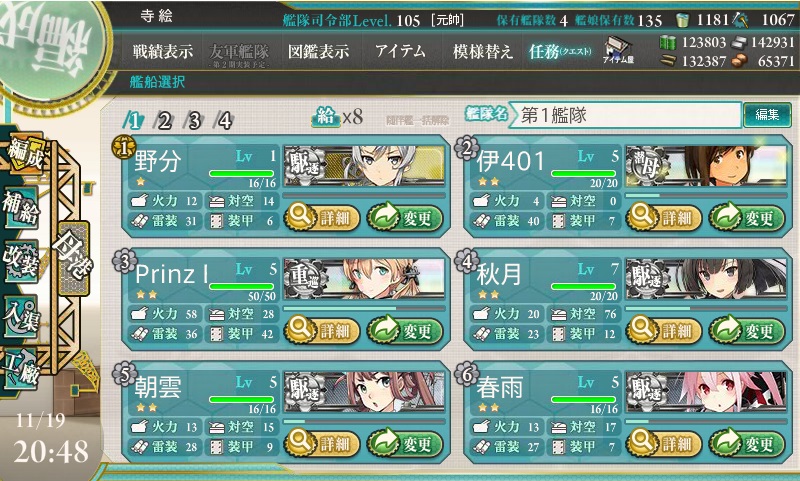Click 詳細 button for 野分
The height and width of the screenshot is (481, 800).
coord(322,218)
